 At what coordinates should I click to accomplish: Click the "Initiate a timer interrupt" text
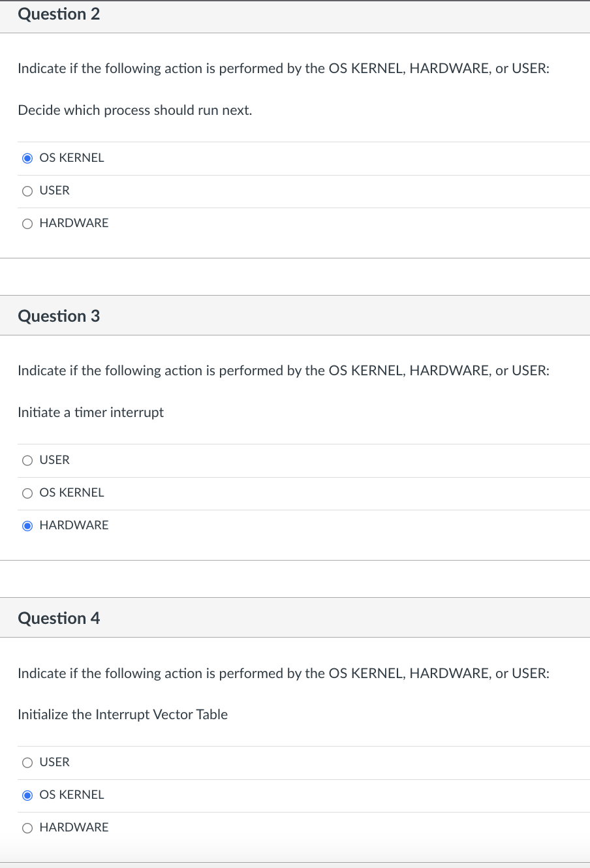(x=91, y=412)
